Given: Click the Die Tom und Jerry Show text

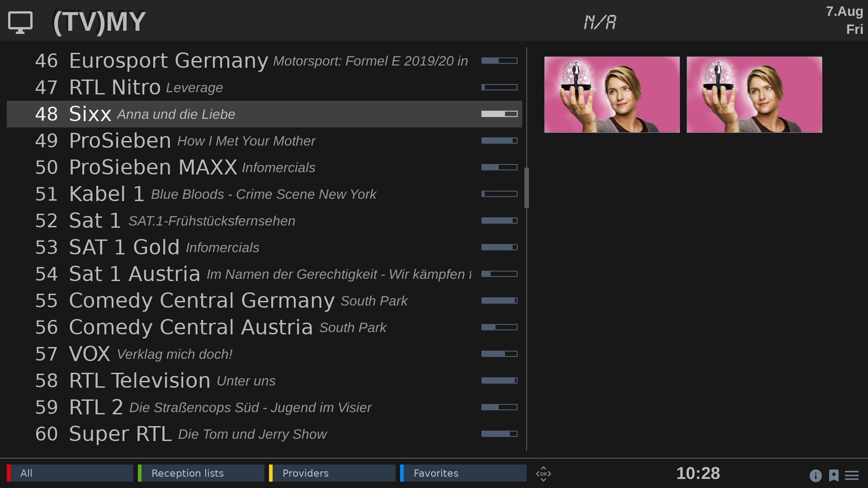Looking at the screenshot, I should pyautogui.click(x=253, y=434).
